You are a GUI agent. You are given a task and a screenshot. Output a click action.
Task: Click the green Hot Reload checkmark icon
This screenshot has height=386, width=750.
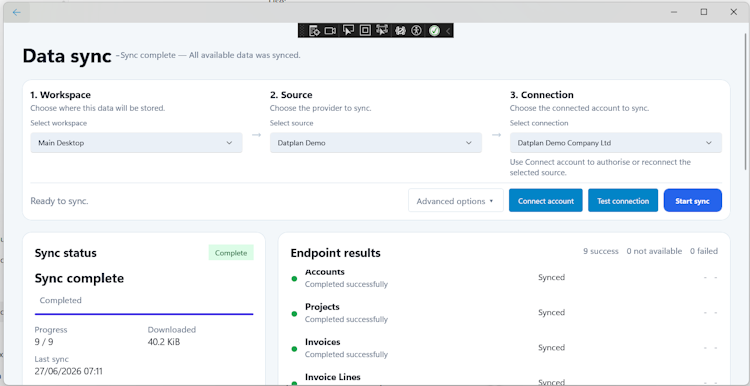434,31
